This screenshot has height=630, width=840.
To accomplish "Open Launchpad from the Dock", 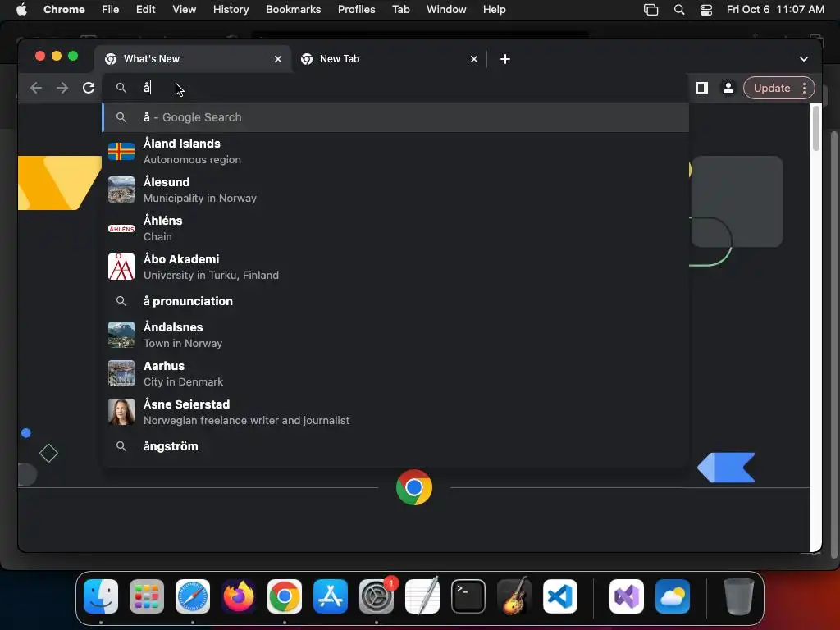I will [x=147, y=596].
